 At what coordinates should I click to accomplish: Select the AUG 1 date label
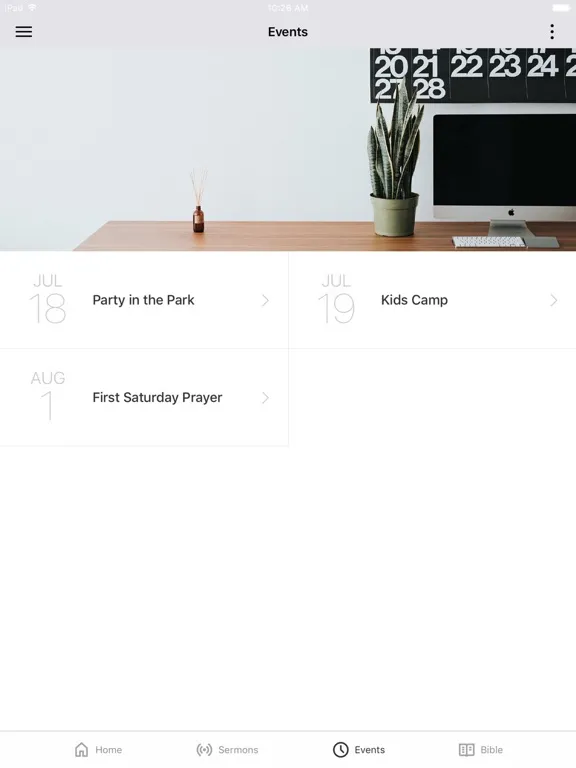pyautogui.click(x=48, y=396)
